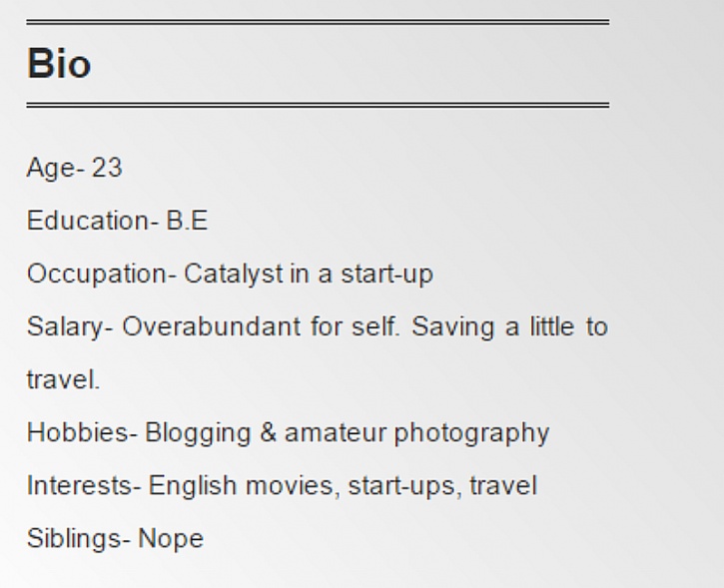This screenshot has height=588, width=724.
Task: Click the word travel. on the wrapped line
Action: (63, 379)
